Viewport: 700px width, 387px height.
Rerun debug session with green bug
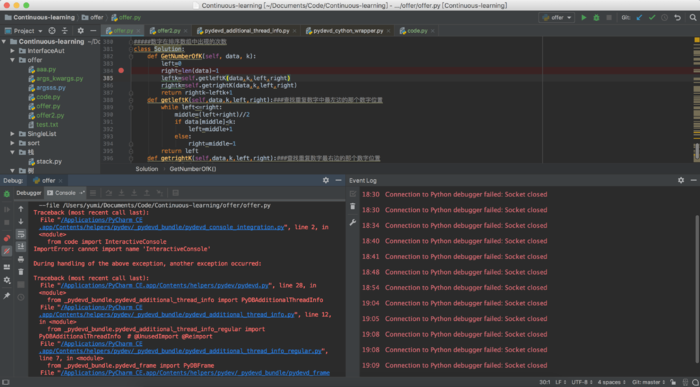[7, 194]
